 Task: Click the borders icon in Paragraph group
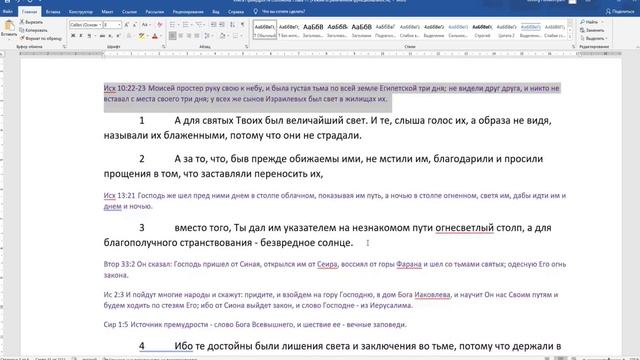(x=235, y=36)
